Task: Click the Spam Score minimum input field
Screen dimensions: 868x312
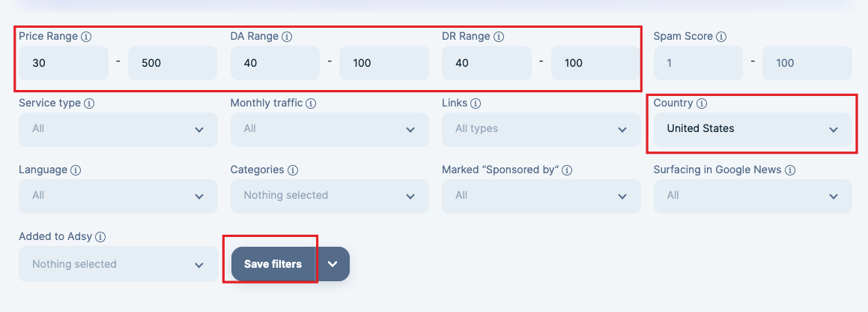Action: tap(698, 62)
